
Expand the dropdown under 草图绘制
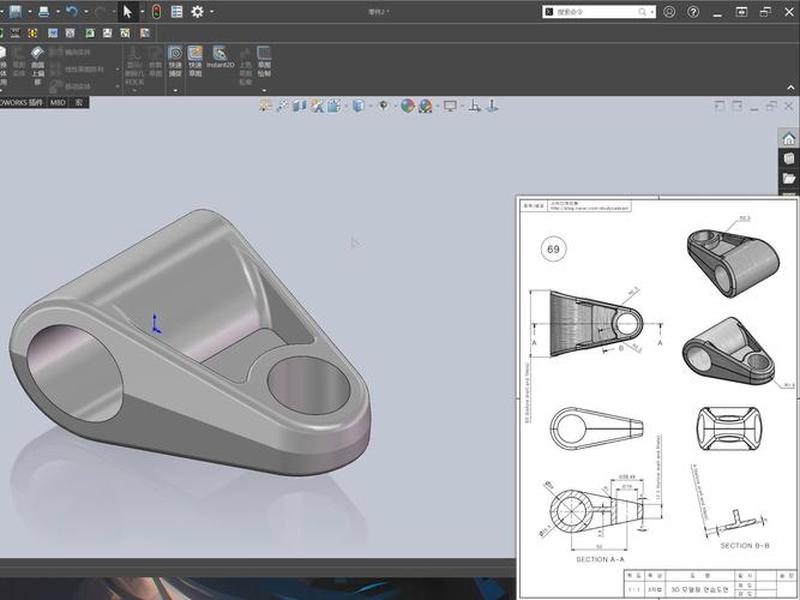click(264, 90)
